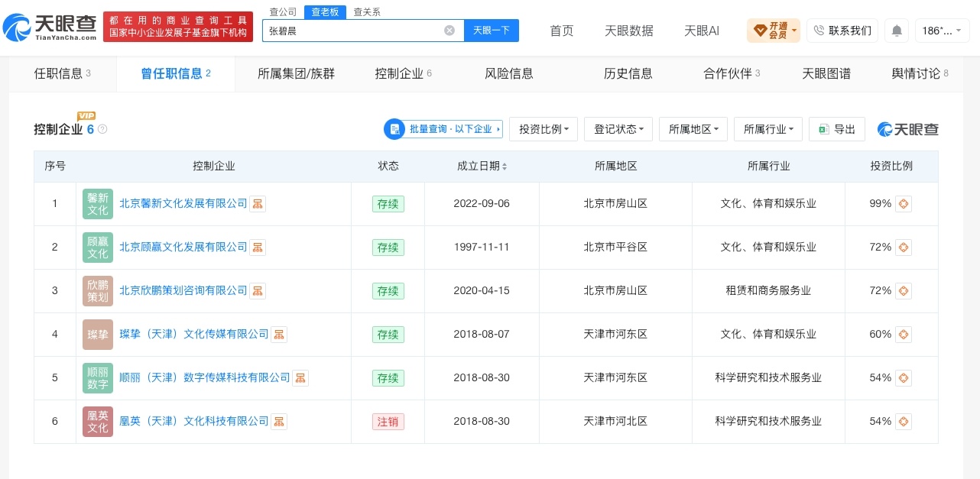This screenshot has height=479, width=980.
Task: Click investment path icon beside 60%
Action: coord(904,335)
